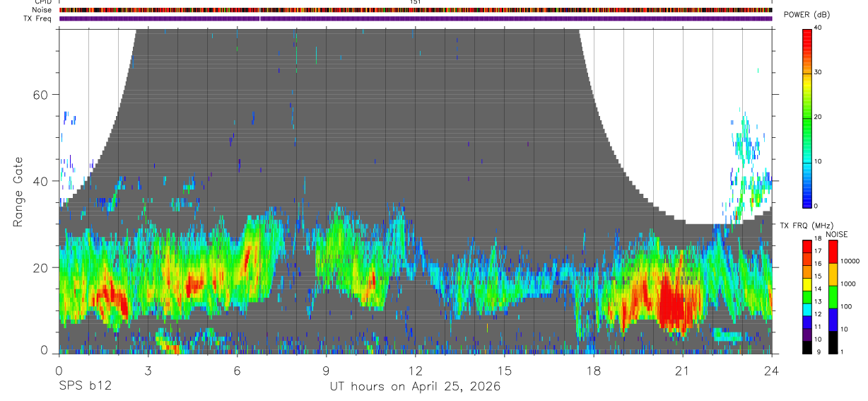
Task: Click the NOISE legend title
Action: point(838,234)
